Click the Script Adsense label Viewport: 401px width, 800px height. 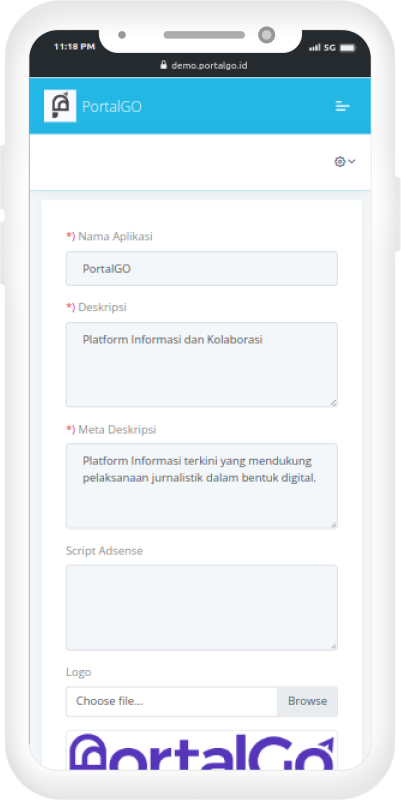105,551
